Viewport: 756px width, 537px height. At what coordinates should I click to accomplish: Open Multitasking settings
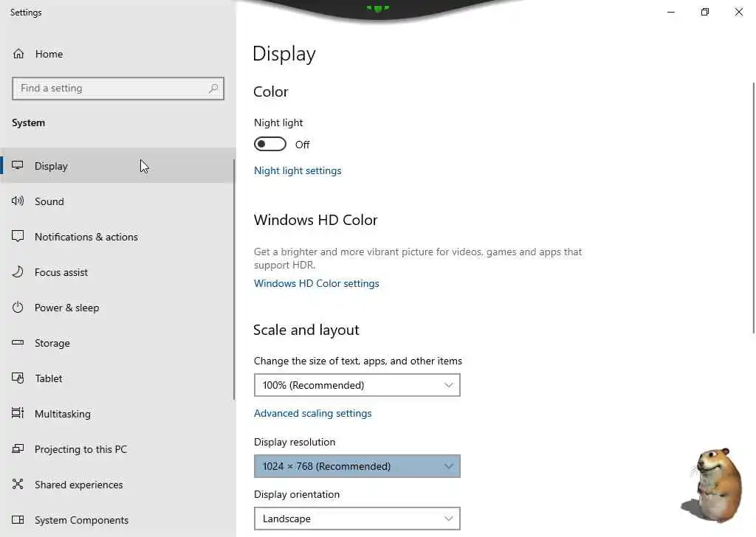(x=117, y=414)
